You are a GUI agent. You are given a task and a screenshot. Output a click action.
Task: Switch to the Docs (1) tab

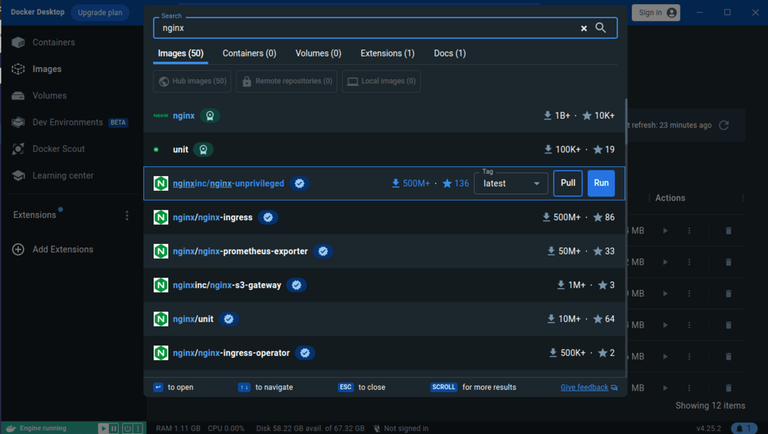(x=450, y=53)
